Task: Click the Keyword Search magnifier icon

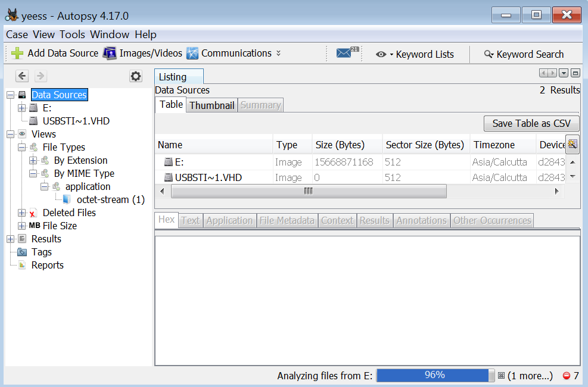Action: coord(489,54)
